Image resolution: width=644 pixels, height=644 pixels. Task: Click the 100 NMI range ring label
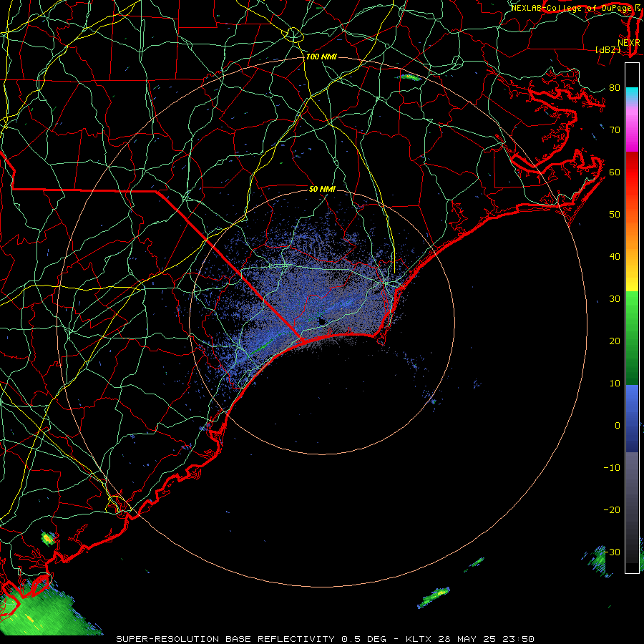321,57
